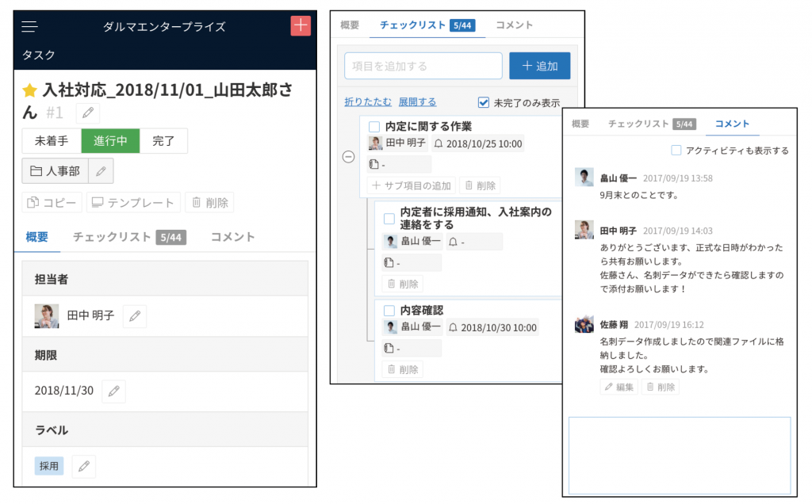Click the 採用 label color tag
Viewport: 812px width, 504px height.
tap(49, 466)
